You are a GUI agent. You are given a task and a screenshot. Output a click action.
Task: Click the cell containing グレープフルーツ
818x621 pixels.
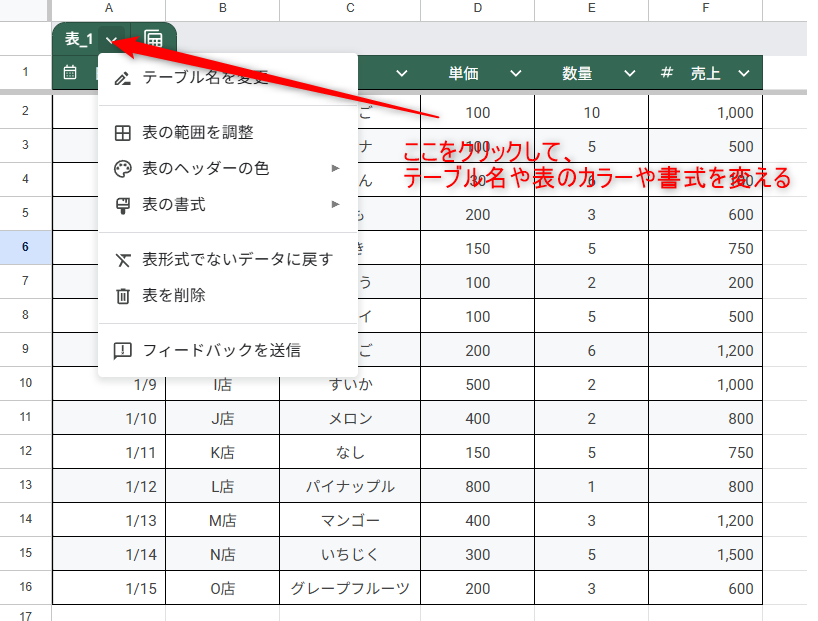pos(350,588)
